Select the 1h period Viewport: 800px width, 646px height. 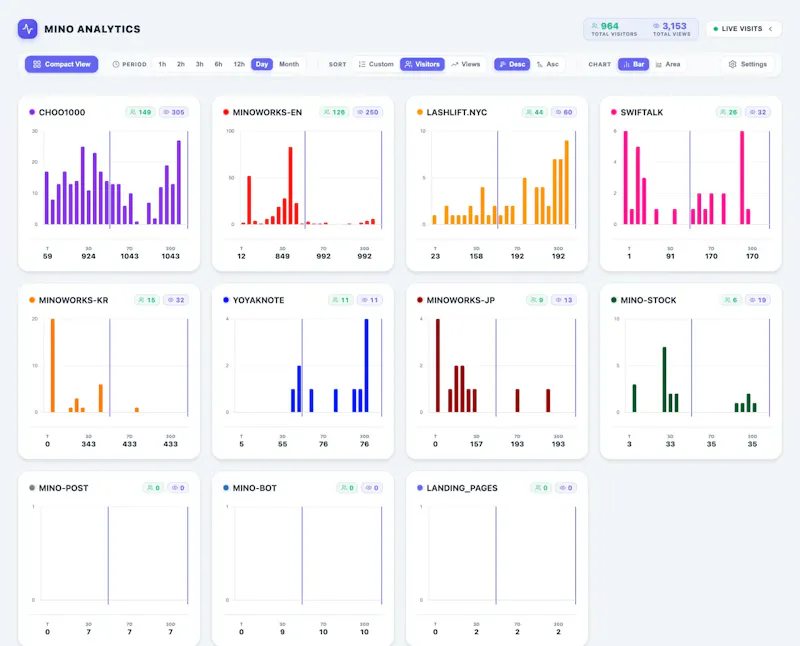(x=162, y=64)
